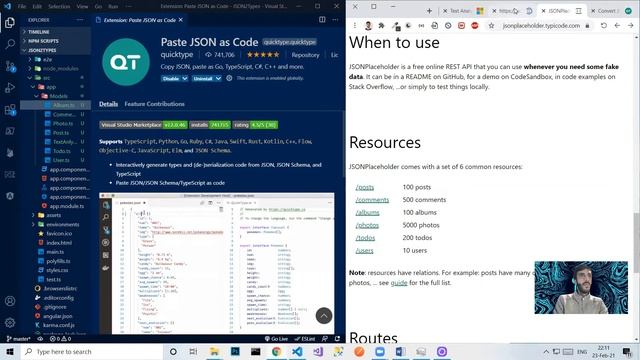This screenshot has height=360, width=640.
Task: Open the /posts resource link
Action: point(364,187)
